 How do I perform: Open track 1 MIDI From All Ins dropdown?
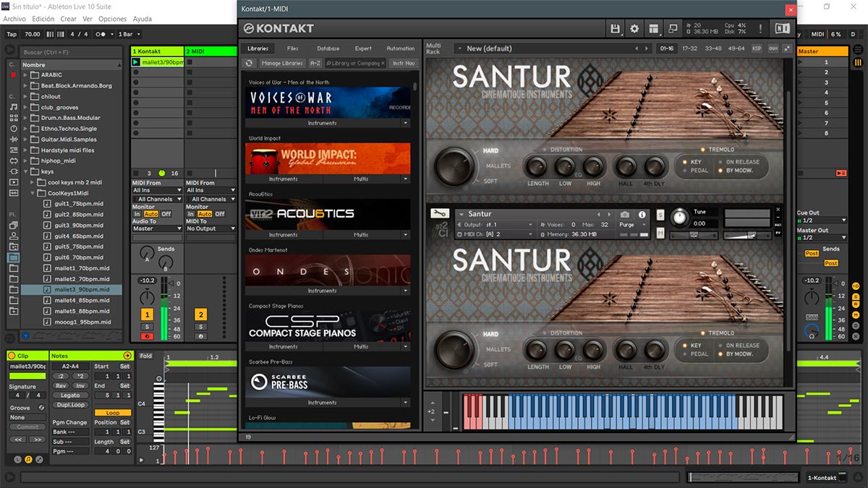(x=157, y=190)
